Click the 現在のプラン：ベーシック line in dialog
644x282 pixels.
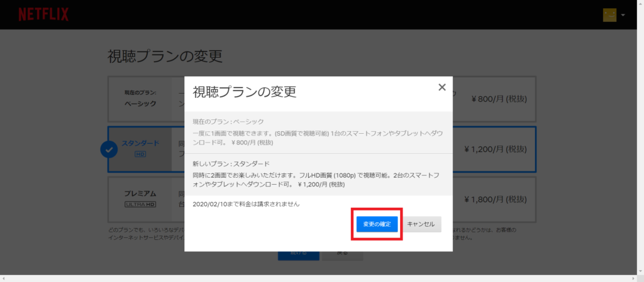tap(228, 122)
